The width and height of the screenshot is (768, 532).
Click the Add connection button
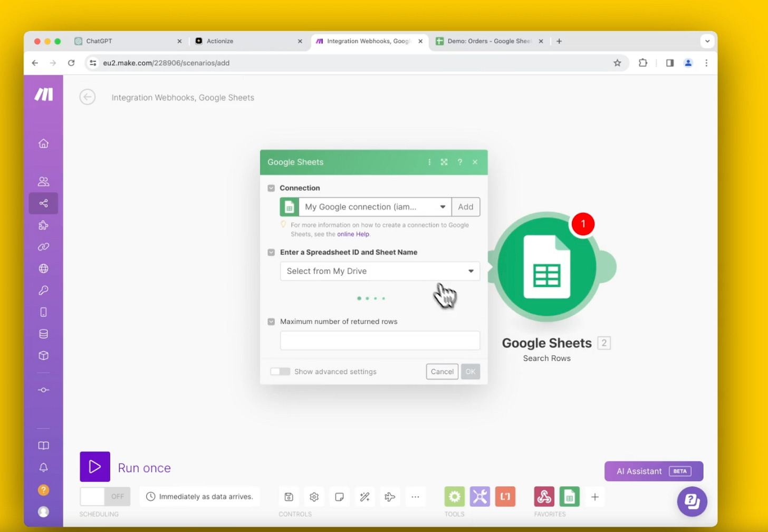(466, 207)
